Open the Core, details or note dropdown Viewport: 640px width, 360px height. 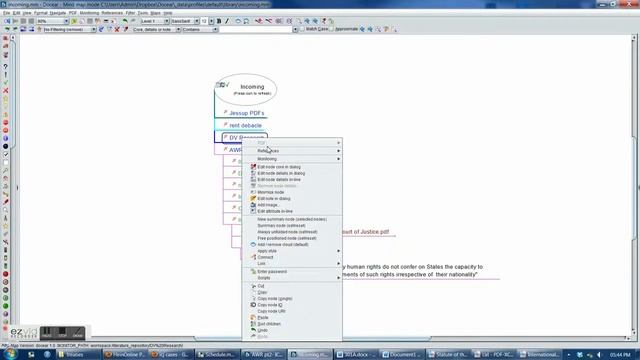pyautogui.click(x=178, y=29)
